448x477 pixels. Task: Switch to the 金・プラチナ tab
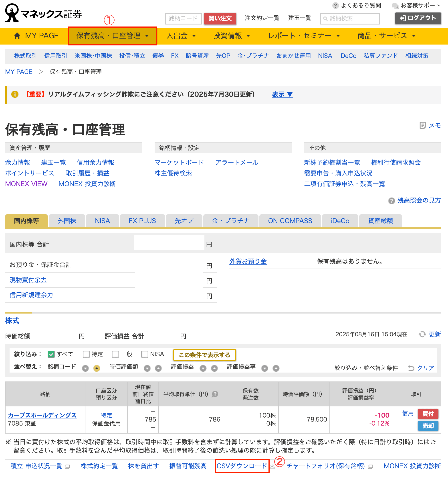point(231,221)
